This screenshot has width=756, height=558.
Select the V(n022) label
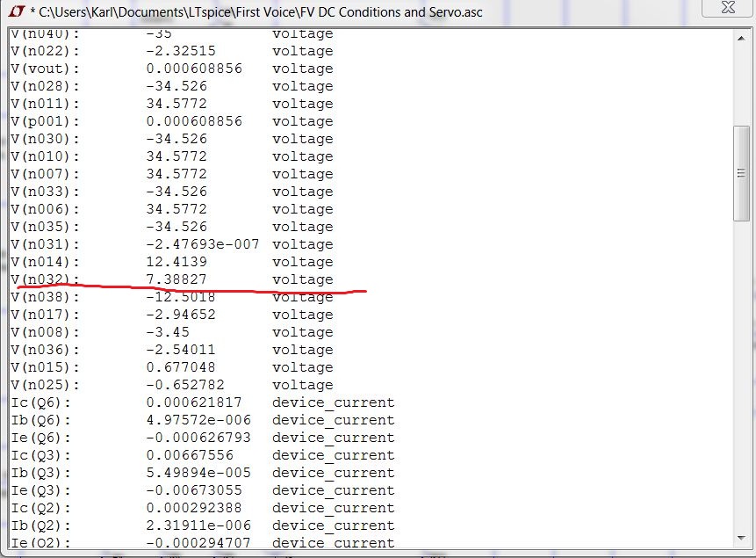click(x=45, y=51)
